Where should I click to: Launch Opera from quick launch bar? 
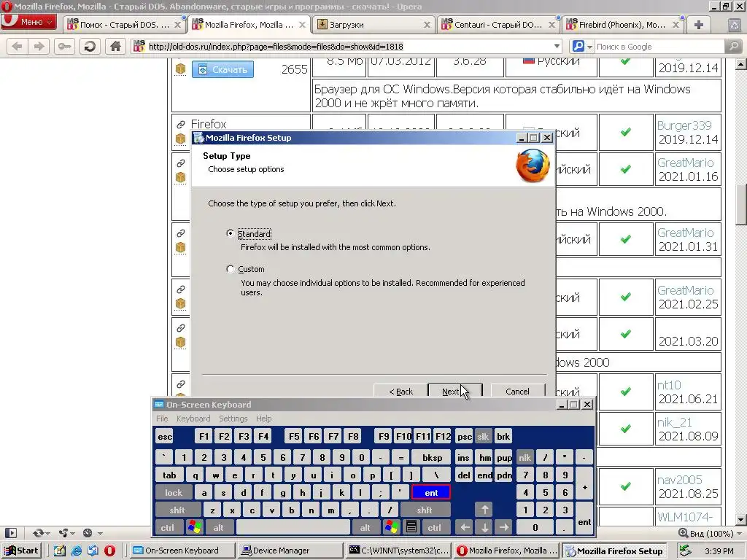point(109,551)
